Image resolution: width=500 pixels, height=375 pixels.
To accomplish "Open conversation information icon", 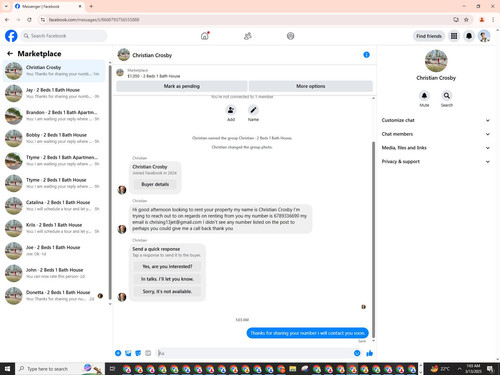I will tap(366, 55).
